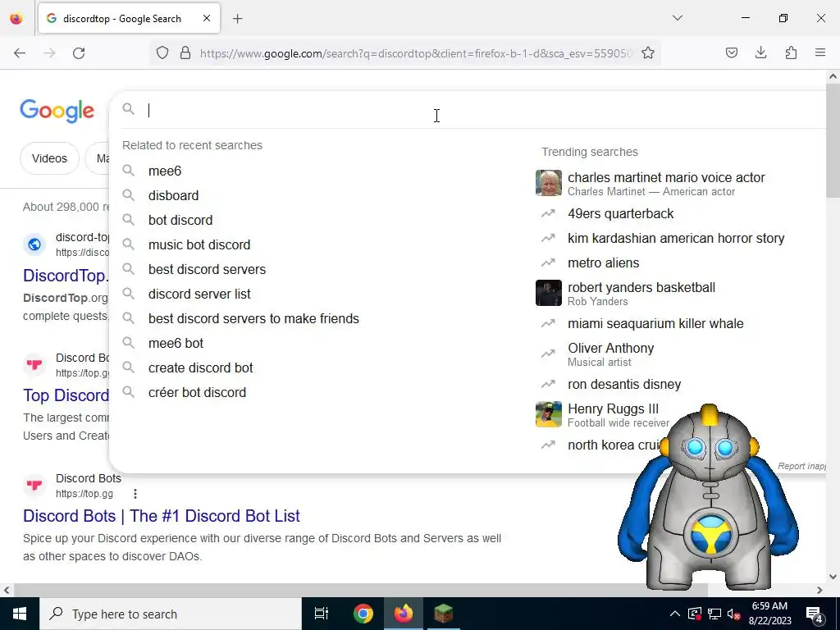Open Task View on the taskbar
The height and width of the screenshot is (630, 840).
point(322,614)
